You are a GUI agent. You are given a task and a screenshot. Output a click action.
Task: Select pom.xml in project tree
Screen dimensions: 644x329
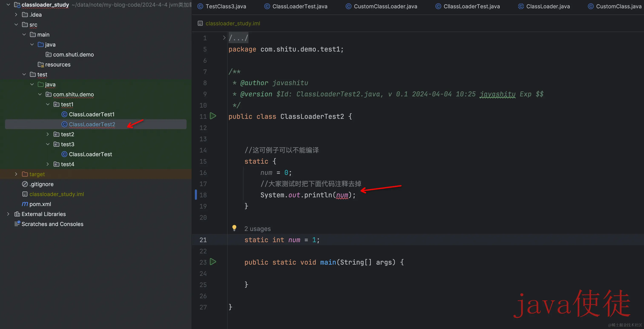point(40,204)
